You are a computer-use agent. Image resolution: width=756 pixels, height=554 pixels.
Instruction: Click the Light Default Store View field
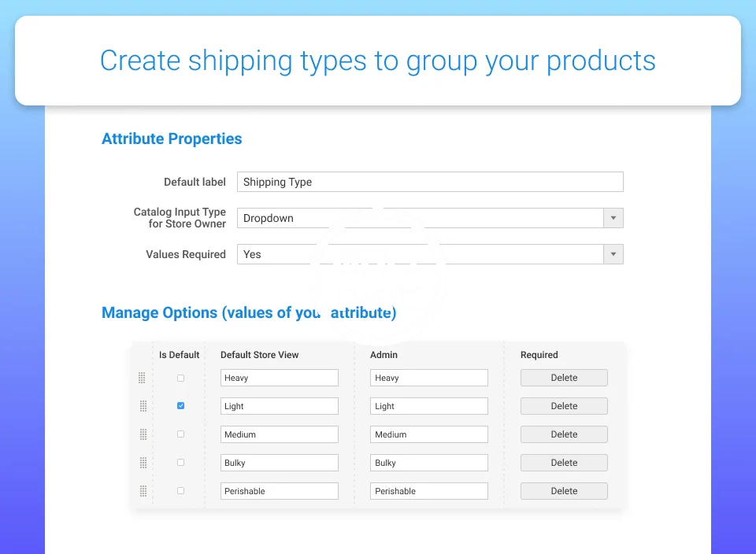point(279,406)
